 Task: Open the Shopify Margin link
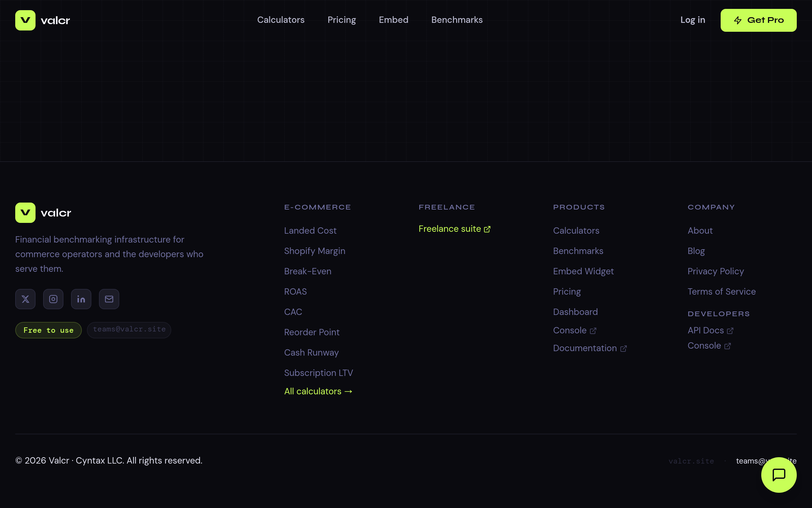314,251
